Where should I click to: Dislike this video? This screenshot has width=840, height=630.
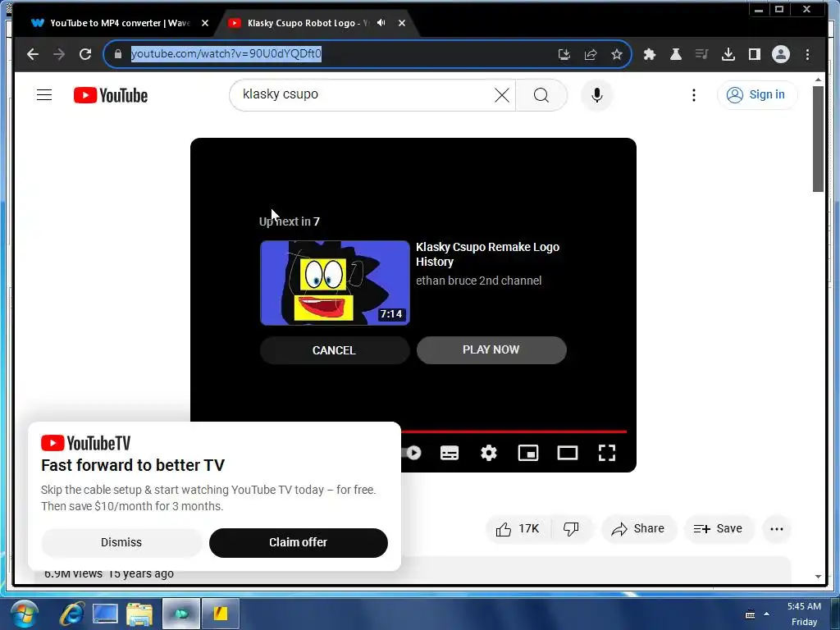[x=572, y=529]
